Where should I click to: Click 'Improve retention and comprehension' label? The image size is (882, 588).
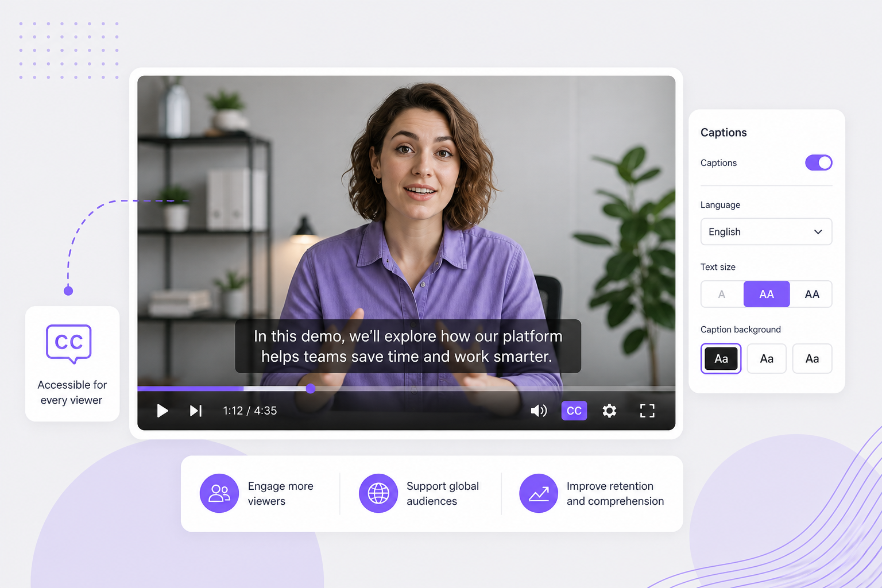[615, 493]
